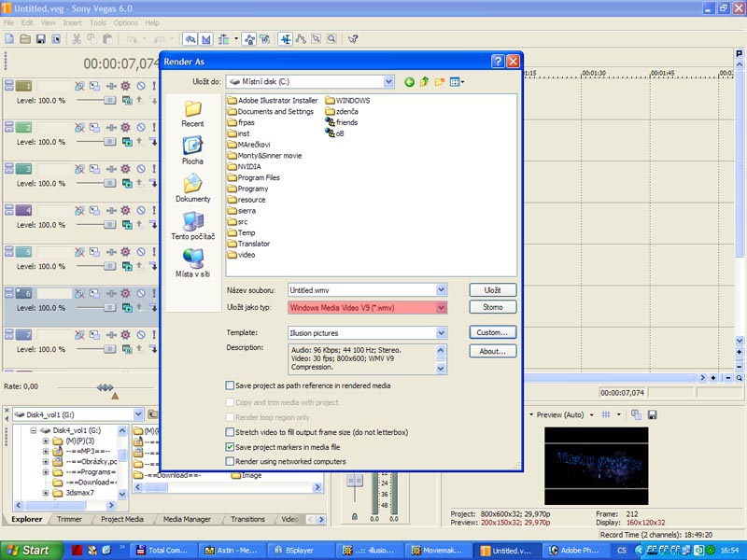Switch to Adobe Photoshop in the taskbar
Image resolution: width=747 pixels, height=560 pixels.
point(574,551)
